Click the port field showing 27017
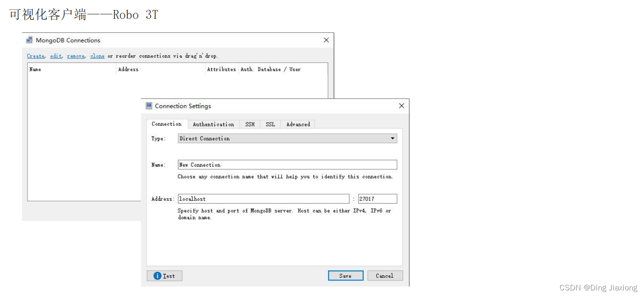This screenshot has height=296, width=644. click(378, 199)
